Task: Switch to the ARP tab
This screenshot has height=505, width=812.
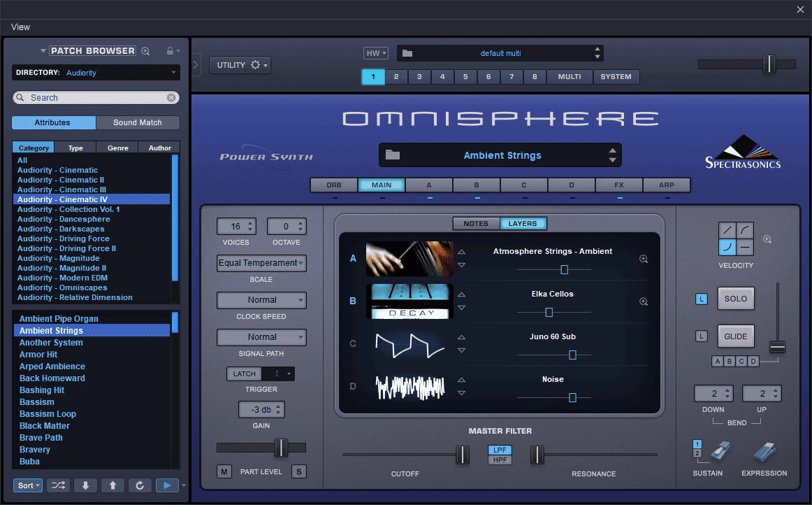Action: (667, 185)
